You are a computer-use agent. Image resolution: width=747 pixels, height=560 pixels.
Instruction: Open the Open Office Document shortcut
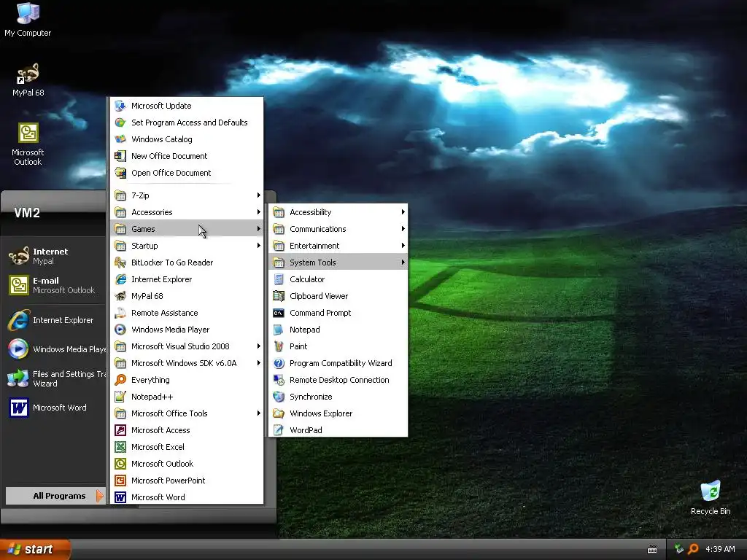[x=187, y=173]
